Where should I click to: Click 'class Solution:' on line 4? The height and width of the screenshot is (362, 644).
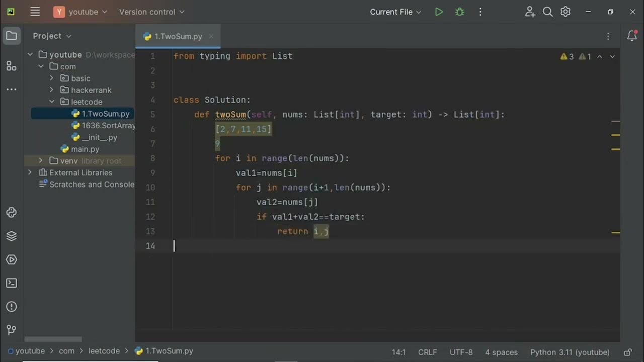coord(212,100)
